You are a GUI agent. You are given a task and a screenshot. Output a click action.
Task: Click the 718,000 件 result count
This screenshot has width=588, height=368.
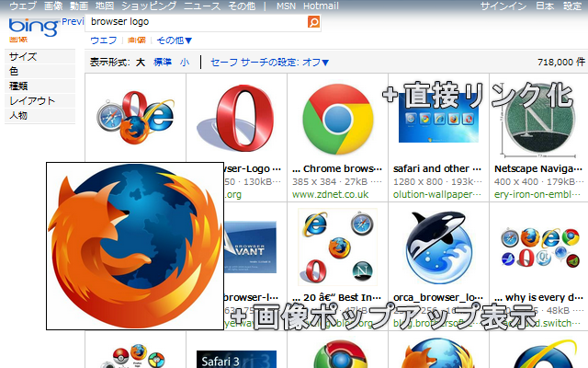[561, 62]
